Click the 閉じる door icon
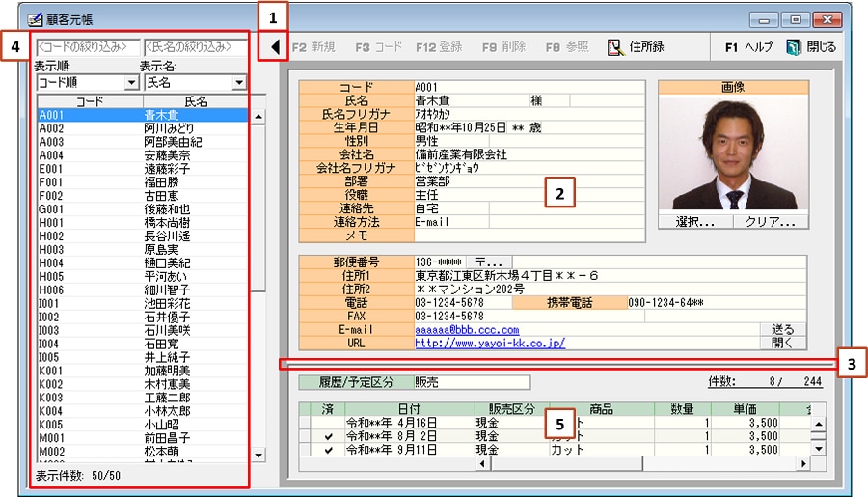This screenshot has width=868, height=497. pyautogui.click(x=794, y=46)
